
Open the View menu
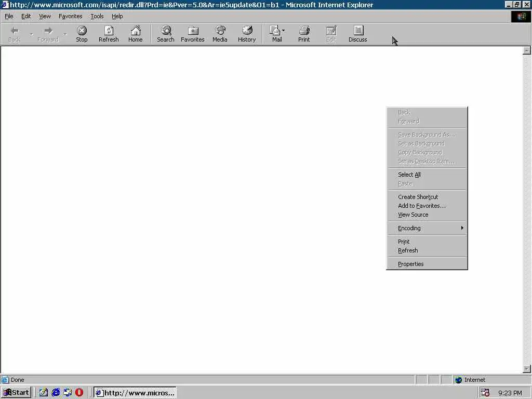tap(45, 16)
